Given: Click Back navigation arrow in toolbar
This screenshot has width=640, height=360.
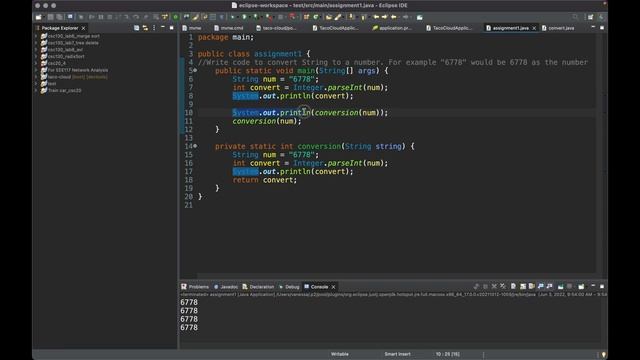Looking at the screenshot, I should (x=394, y=17).
